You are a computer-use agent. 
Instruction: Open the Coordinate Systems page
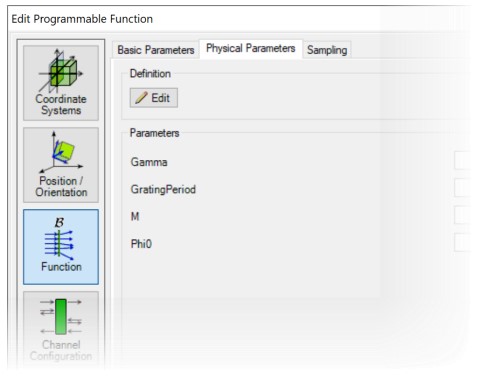point(61,83)
